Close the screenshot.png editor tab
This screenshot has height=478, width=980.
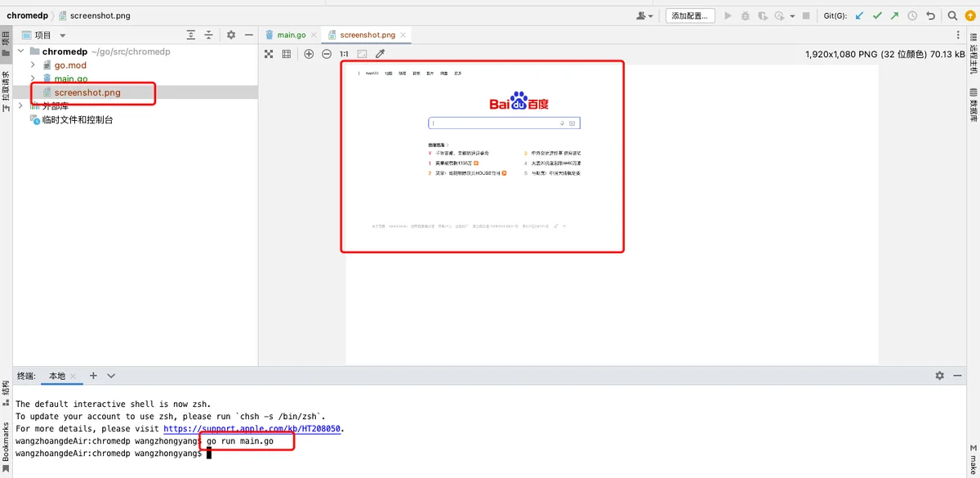coord(404,35)
